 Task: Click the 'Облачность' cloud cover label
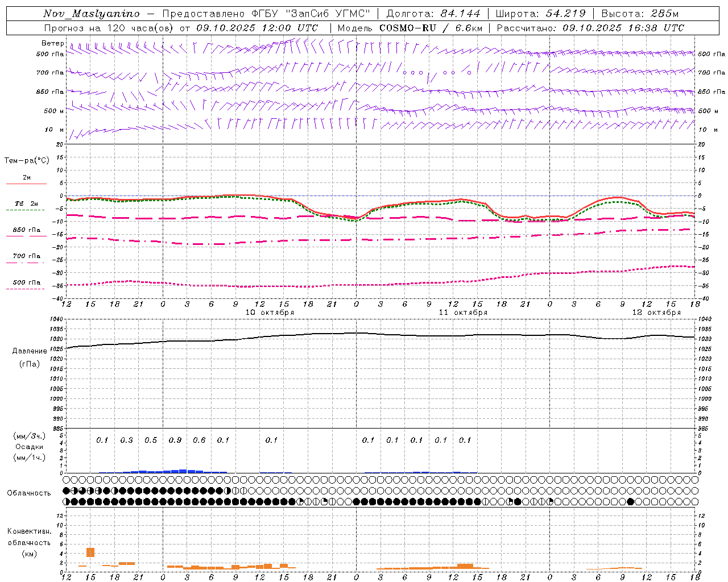click(x=29, y=493)
